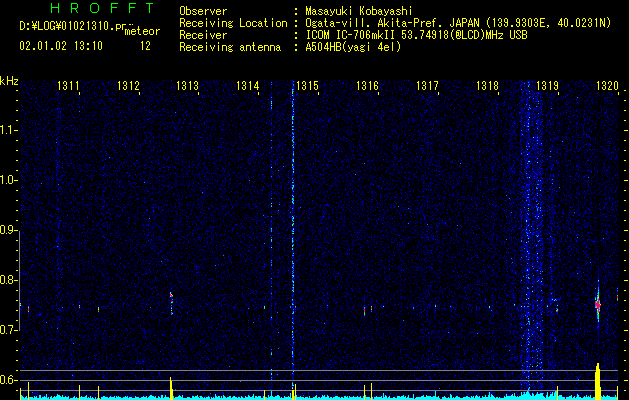
Task: Click the tall yellow power bar near 1320
Action: point(598,381)
